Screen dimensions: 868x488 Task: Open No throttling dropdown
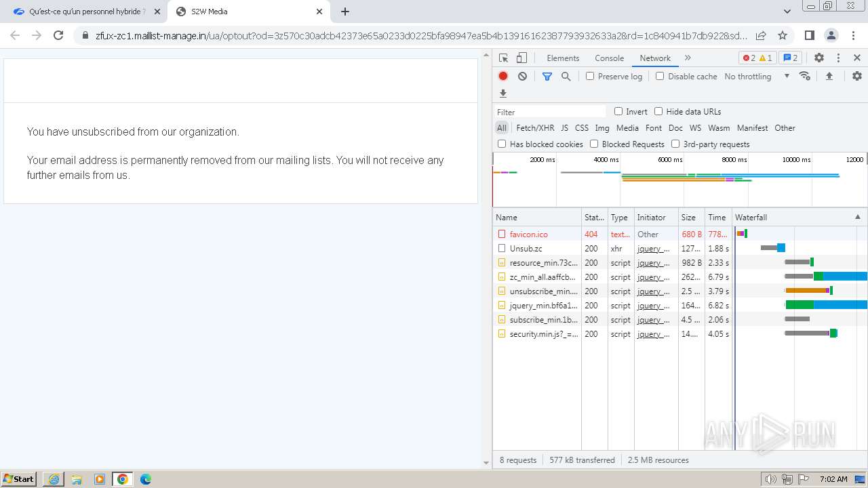757,77
